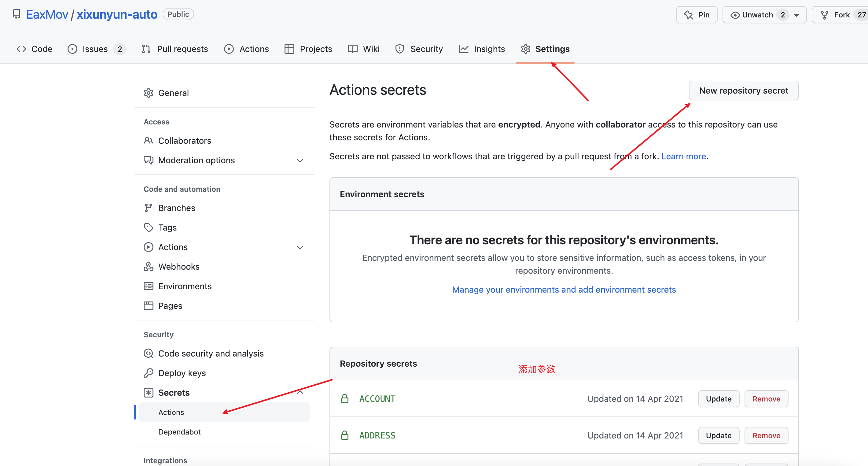Update the ACCOUNT secret

click(718, 399)
